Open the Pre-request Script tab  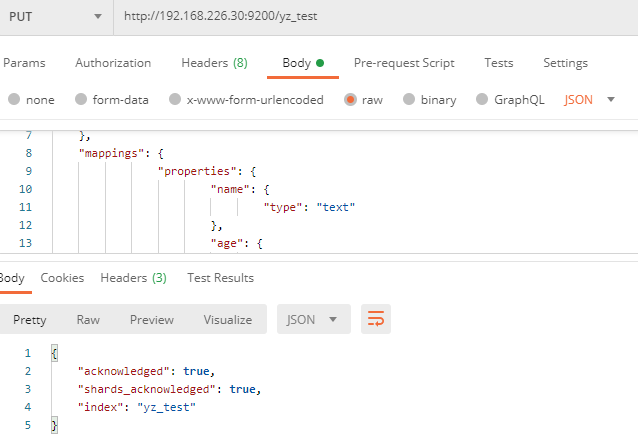point(404,63)
